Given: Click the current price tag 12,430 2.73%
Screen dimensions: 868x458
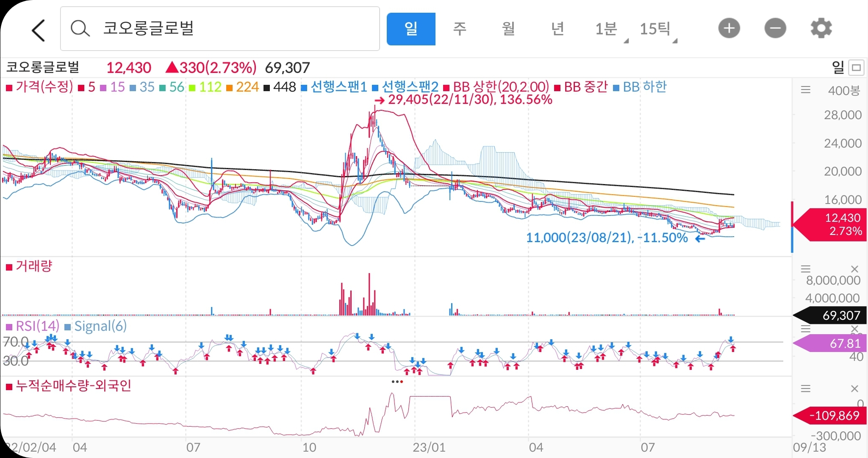Looking at the screenshot, I should [x=829, y=224].
